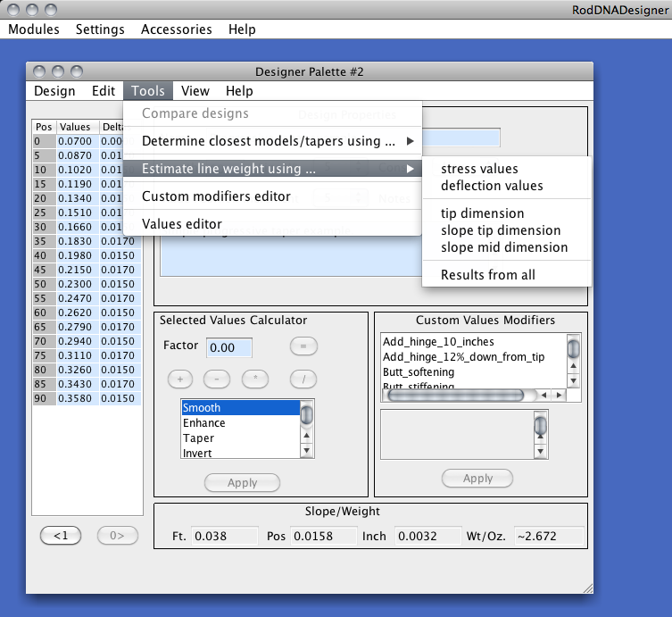Select value 0.3580 at position 90
Image resolution: width=672 pixels, height=617 pixels.
[78, 399]
